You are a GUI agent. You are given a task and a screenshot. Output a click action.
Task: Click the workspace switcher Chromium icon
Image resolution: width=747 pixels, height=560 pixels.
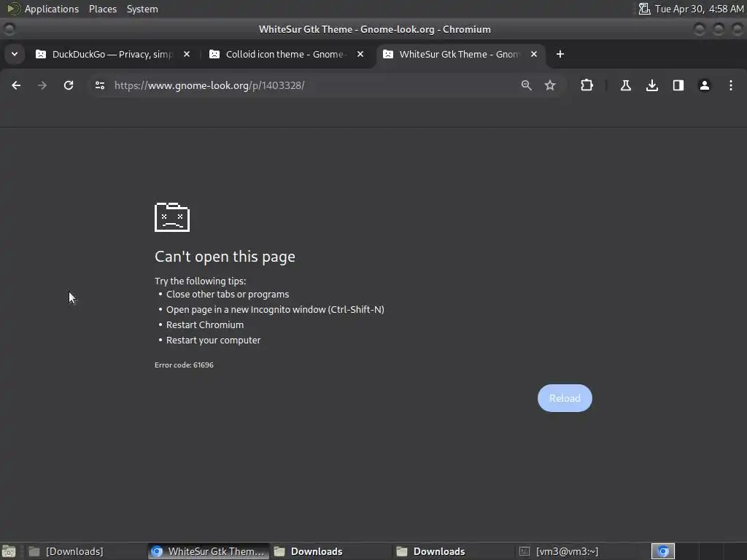tap(663, 551)
